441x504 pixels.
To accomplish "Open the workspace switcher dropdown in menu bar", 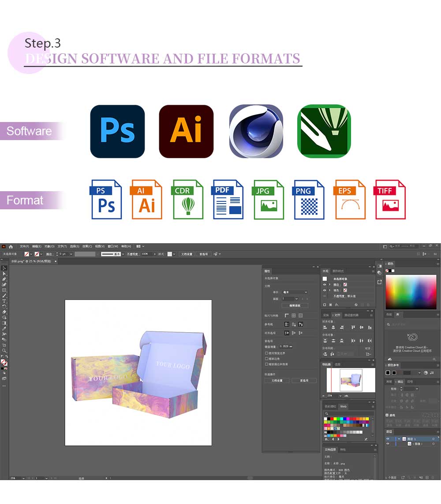I will pos(140,247).
